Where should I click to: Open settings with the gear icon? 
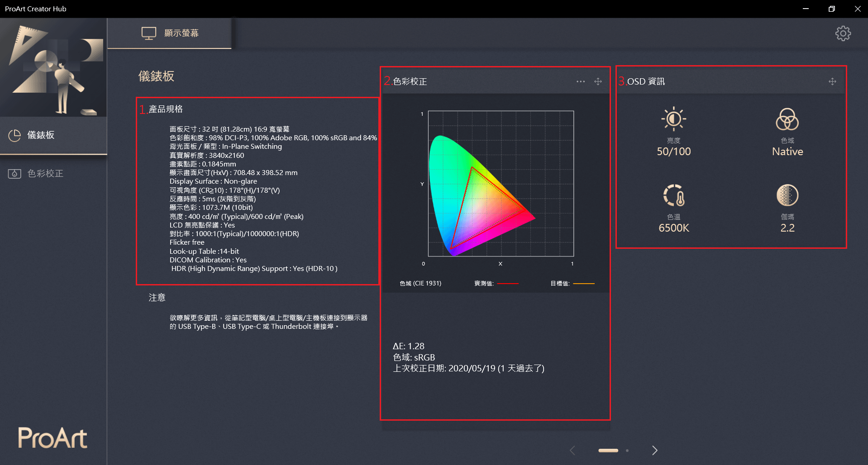pos(843,33)
